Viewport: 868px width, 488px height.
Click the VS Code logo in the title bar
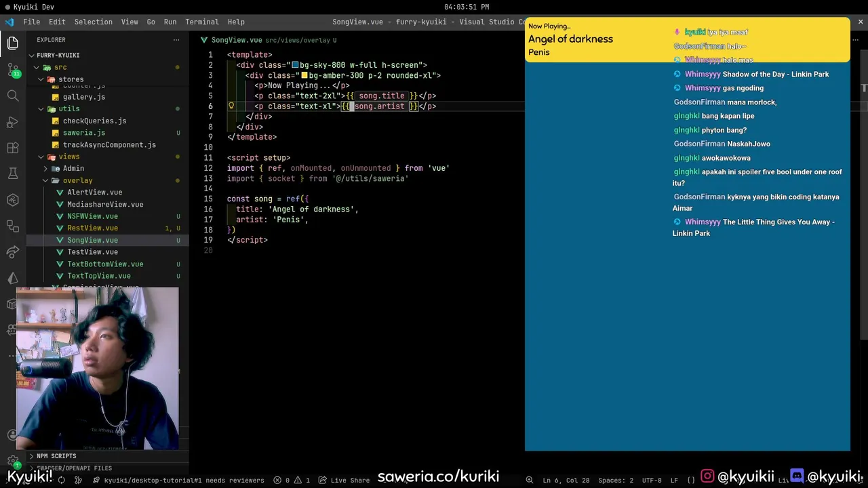coord(9,22)
